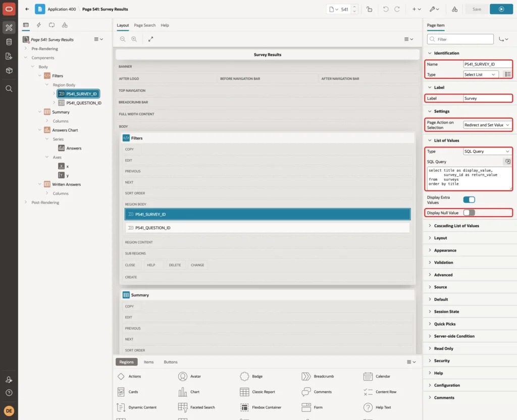Open the Shared Components toolbar icon
The width and height of the screenshot is (517, 420).
(x=455, y=9)
